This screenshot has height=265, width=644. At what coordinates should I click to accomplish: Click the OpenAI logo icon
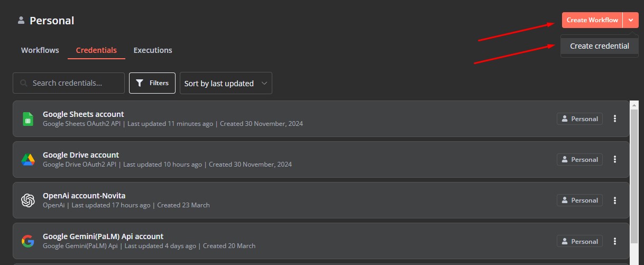click(28, 200)
